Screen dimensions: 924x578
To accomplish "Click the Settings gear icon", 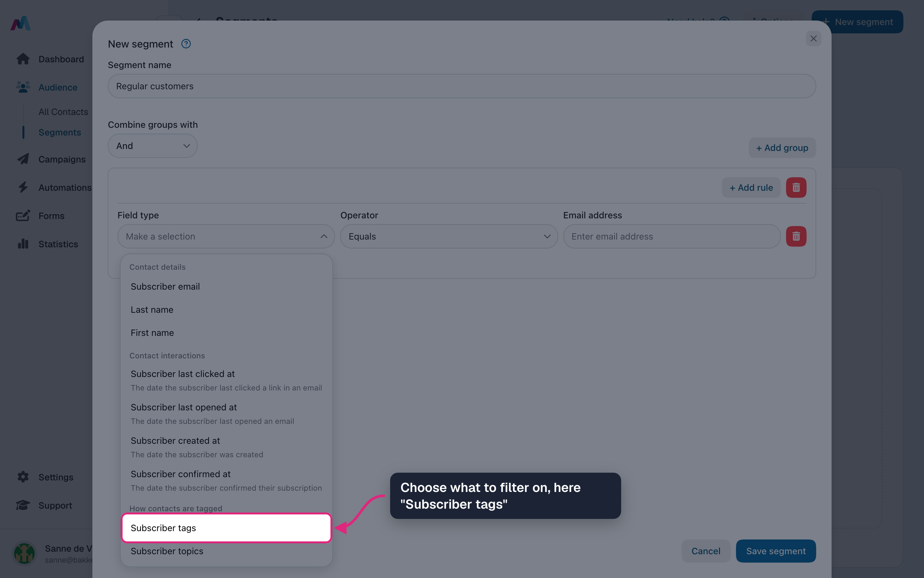I will click(x=23, y=477).
